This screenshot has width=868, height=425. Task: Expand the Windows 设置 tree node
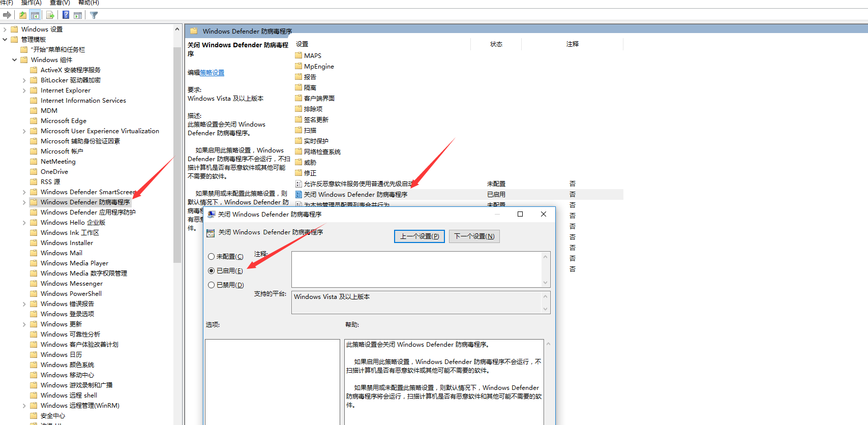pyautogui.click(x=5, y=29)
